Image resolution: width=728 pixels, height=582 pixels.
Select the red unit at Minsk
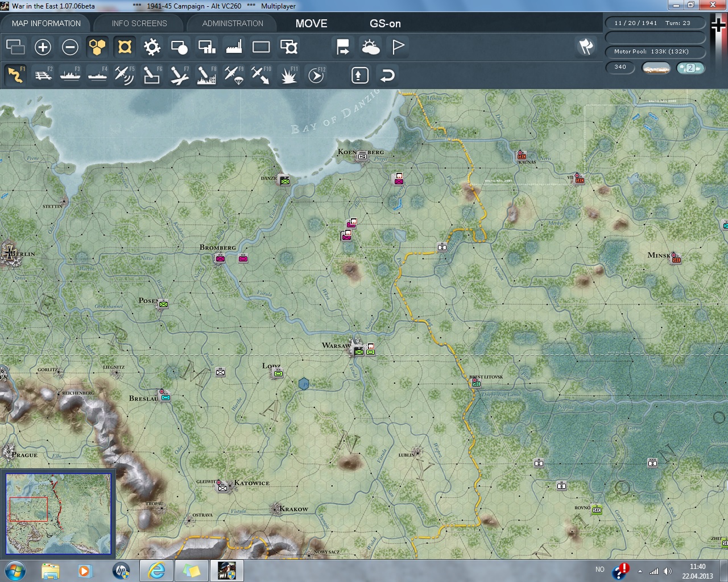pyautogui.click(x=676, y=259)
